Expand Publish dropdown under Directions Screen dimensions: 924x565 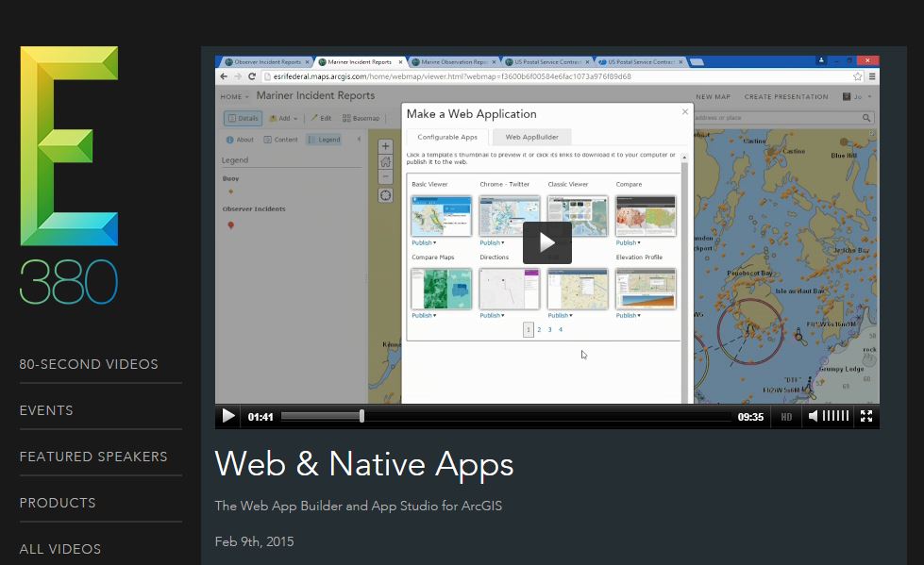(492, 316)
